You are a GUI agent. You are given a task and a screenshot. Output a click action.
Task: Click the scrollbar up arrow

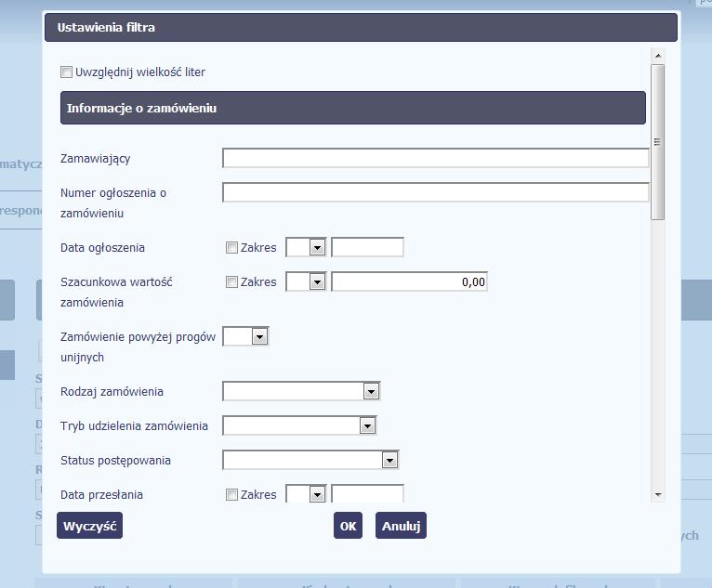(x=657, y=56)
